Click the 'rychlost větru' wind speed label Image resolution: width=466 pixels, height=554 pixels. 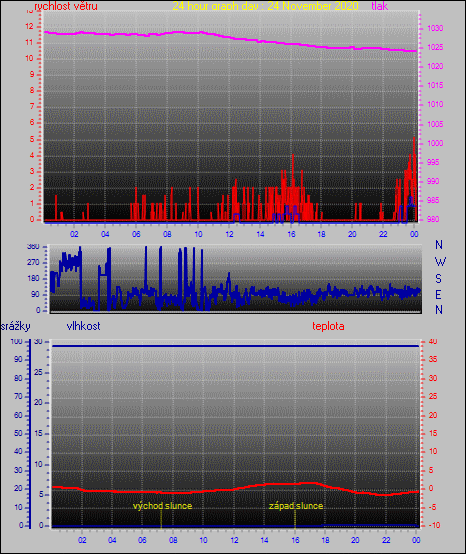[66, 6]
